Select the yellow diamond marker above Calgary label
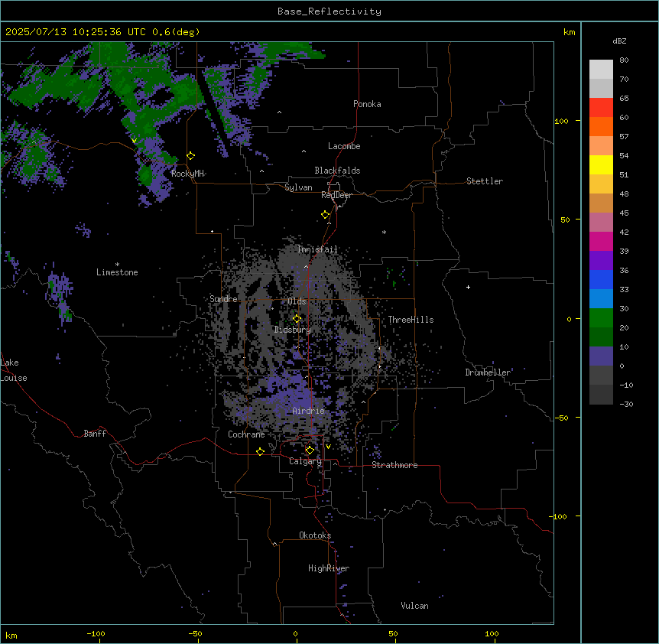The image size is (659, 644). [310, 450]
